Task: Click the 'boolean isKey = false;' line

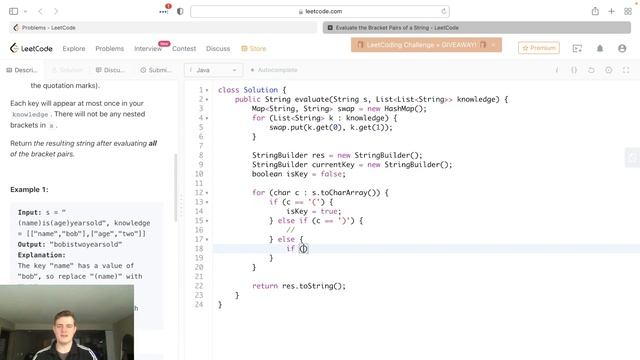Action: (298, 174)
